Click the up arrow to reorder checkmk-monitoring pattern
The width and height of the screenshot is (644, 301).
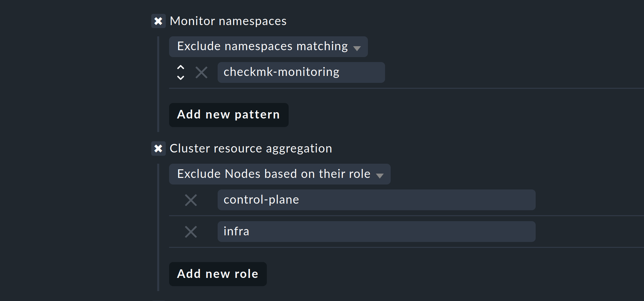181,68
